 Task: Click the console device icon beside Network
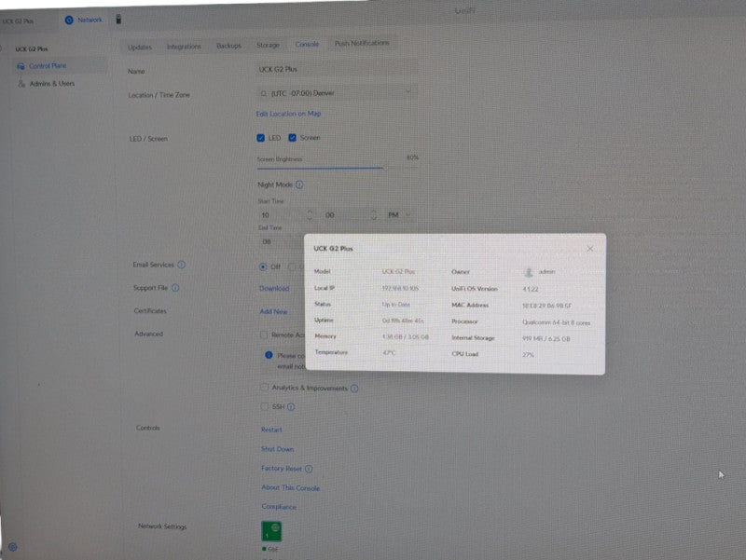click(118, 19)
